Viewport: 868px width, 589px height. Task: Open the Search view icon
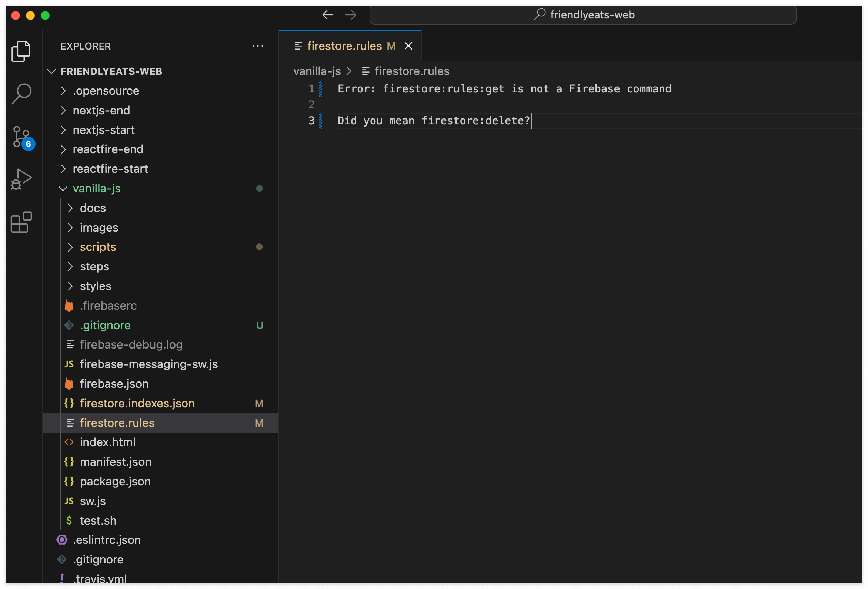pyautogui.click(x=21, y=93)
